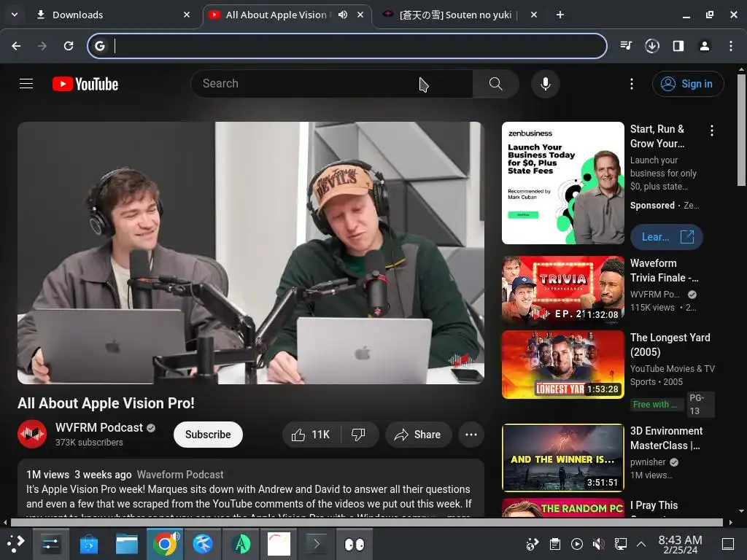This screenshot has width=747, height=560.
Task: Open application launcher in taskbar
Action: click(x=15, y=544)
